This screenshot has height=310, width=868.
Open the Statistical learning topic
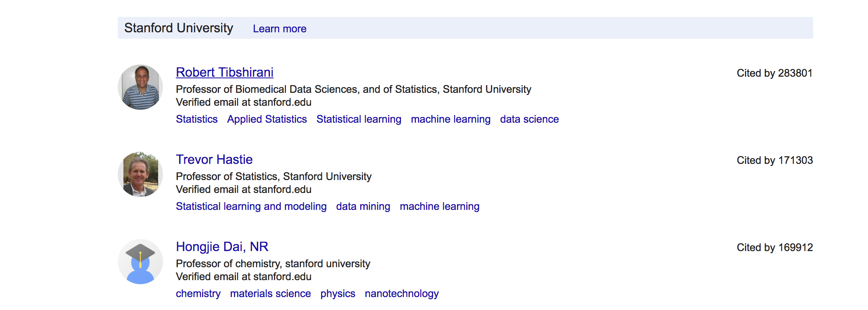click(x=359, y=119)
